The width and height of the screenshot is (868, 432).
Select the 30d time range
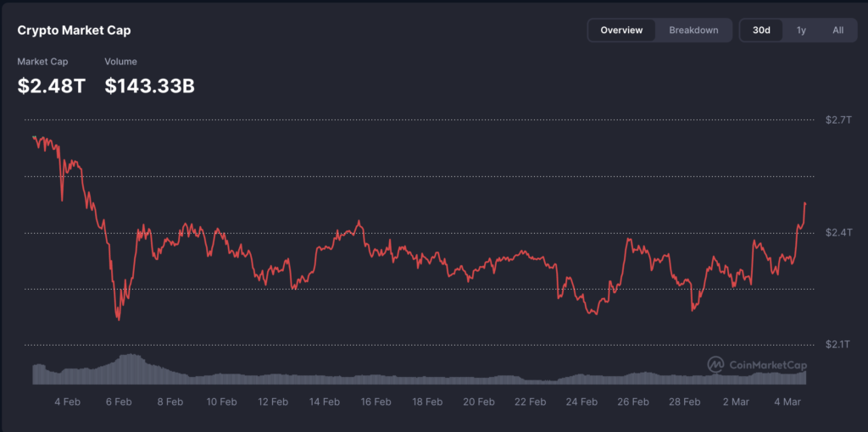point(761,30)
